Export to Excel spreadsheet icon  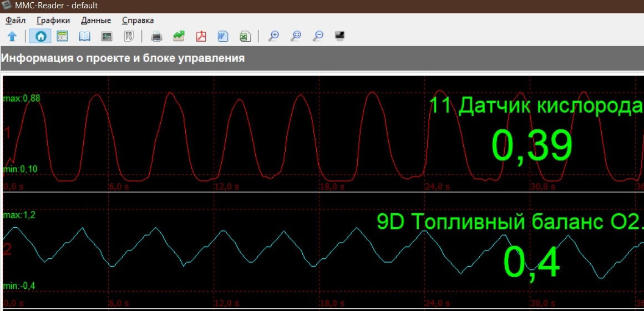point(245,36)
